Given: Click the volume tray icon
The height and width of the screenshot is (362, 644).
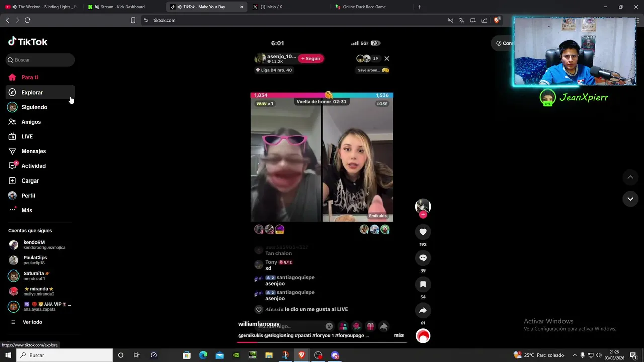Looking at the screenshot, I should click(x=598, y=355).
